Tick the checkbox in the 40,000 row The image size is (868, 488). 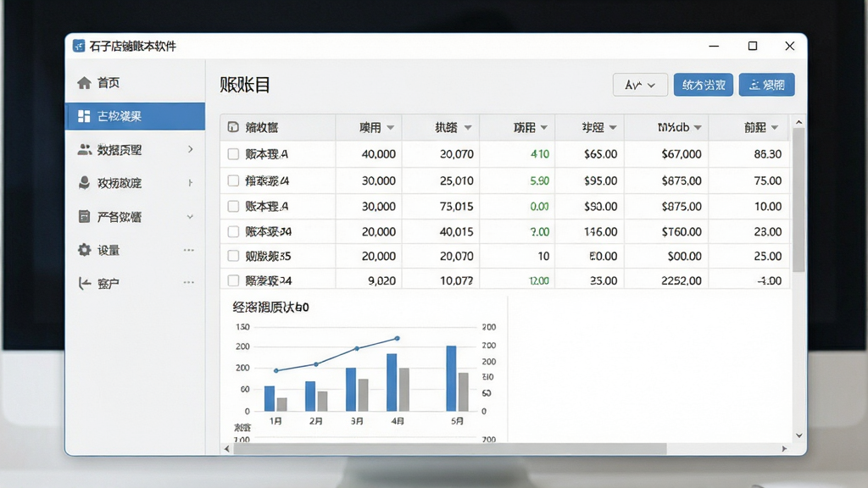[x=233, y=154]
